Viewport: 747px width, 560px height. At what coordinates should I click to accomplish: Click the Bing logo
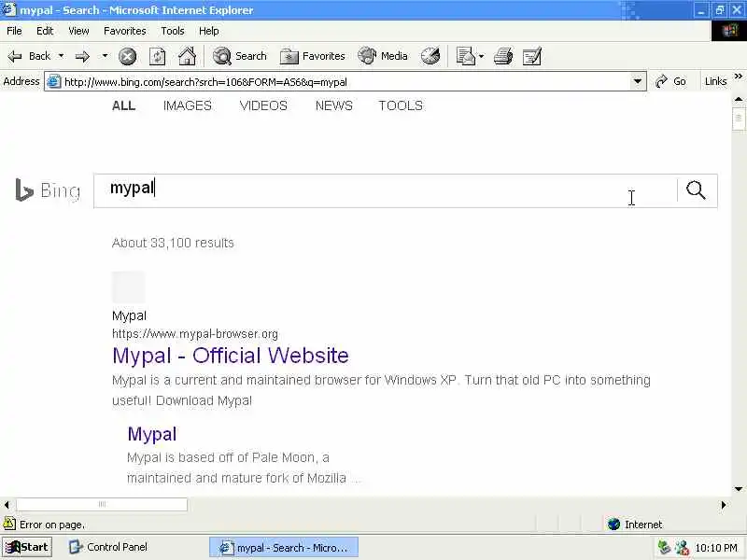[48, 190]
